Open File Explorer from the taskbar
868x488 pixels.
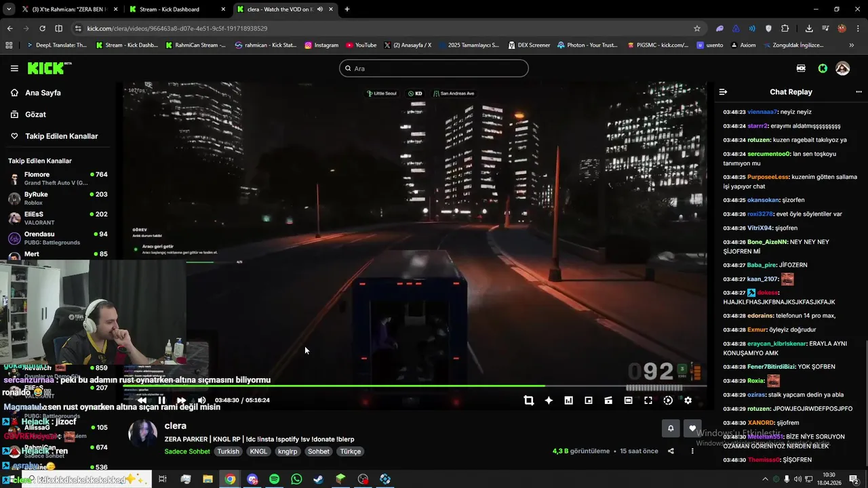click(208, 479)
